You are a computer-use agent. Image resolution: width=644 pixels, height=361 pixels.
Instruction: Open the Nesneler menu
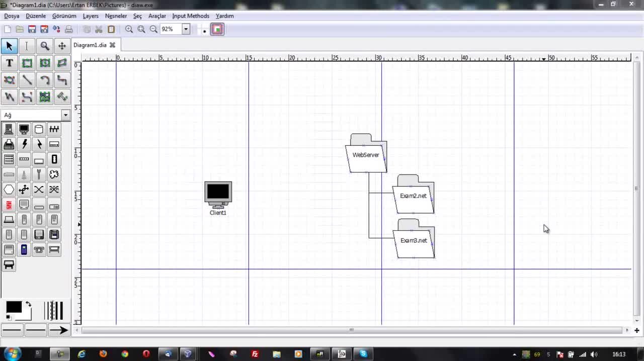116,16
